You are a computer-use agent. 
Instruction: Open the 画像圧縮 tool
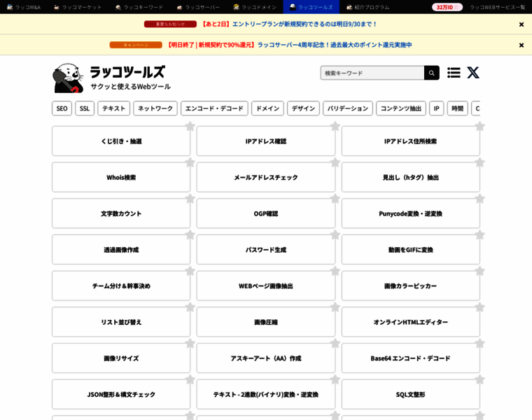point(266,322)
